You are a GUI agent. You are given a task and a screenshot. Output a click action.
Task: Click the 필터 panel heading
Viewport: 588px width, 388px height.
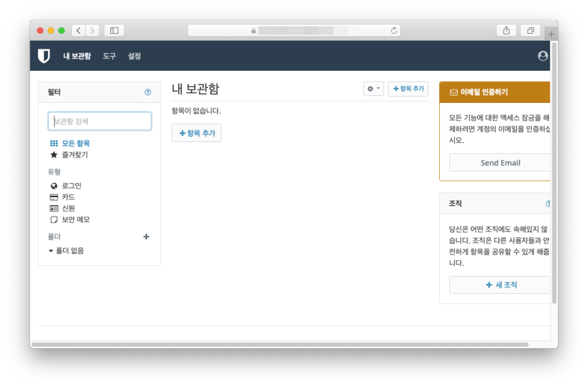tap(54, 93)
